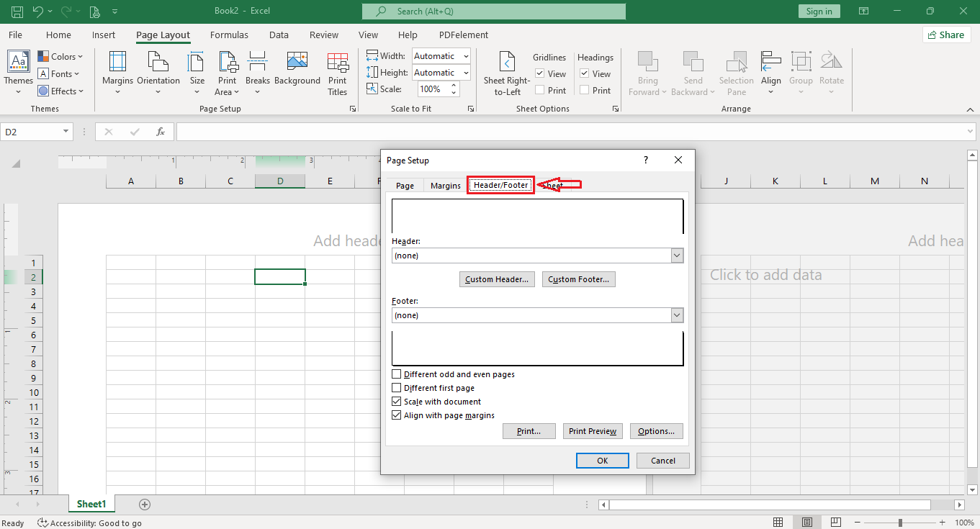Open the Sheet Right-to-Left tool

point(506,73)
